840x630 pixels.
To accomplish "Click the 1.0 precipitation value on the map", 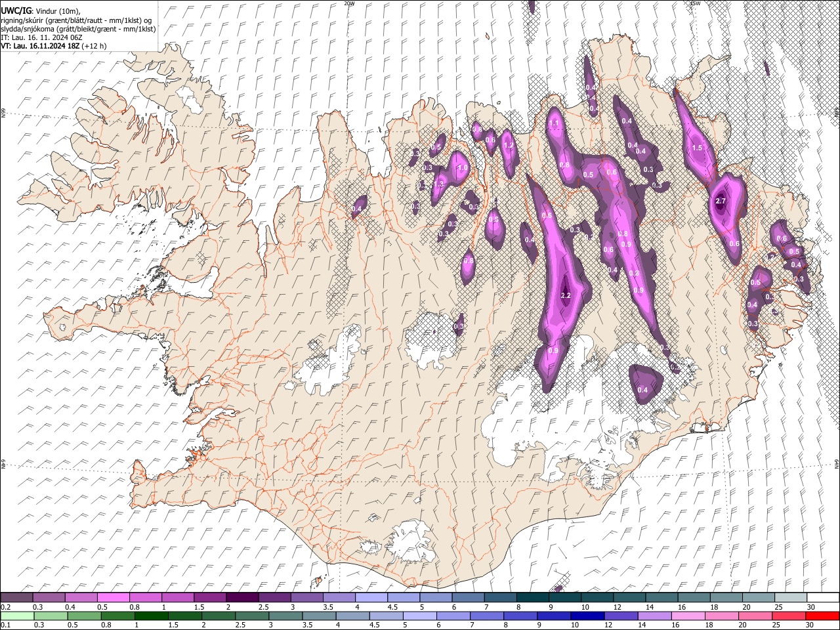I will click(x=463, y=168).
